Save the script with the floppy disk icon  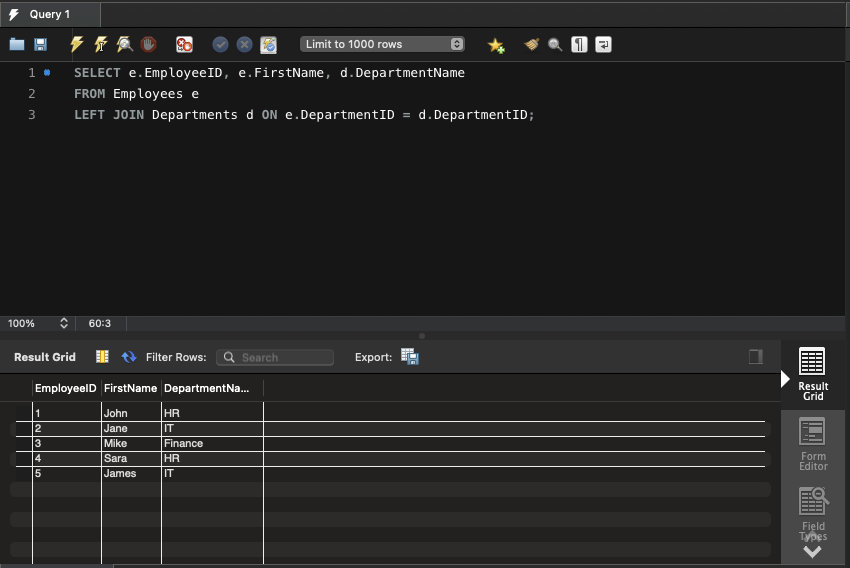[x=41, y=45]
